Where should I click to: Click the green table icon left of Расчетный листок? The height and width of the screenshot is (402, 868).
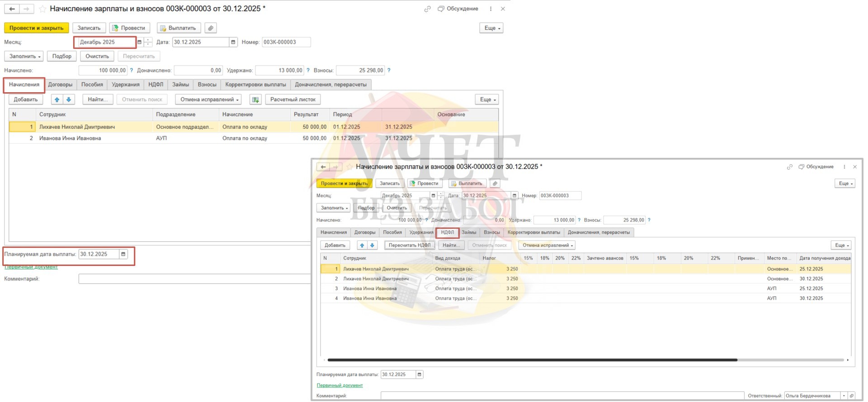click(x=255, y=99)
